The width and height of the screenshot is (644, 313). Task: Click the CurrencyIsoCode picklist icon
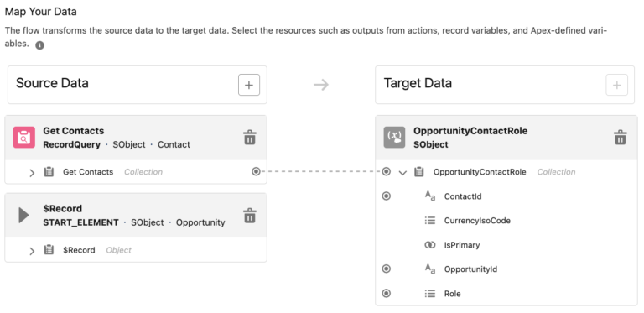[x=429, y=221]
